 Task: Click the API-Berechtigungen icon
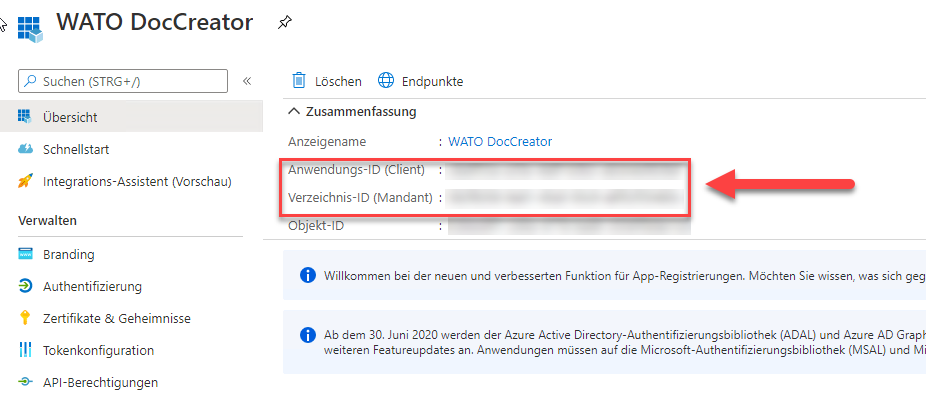click(x=26, y=382)
